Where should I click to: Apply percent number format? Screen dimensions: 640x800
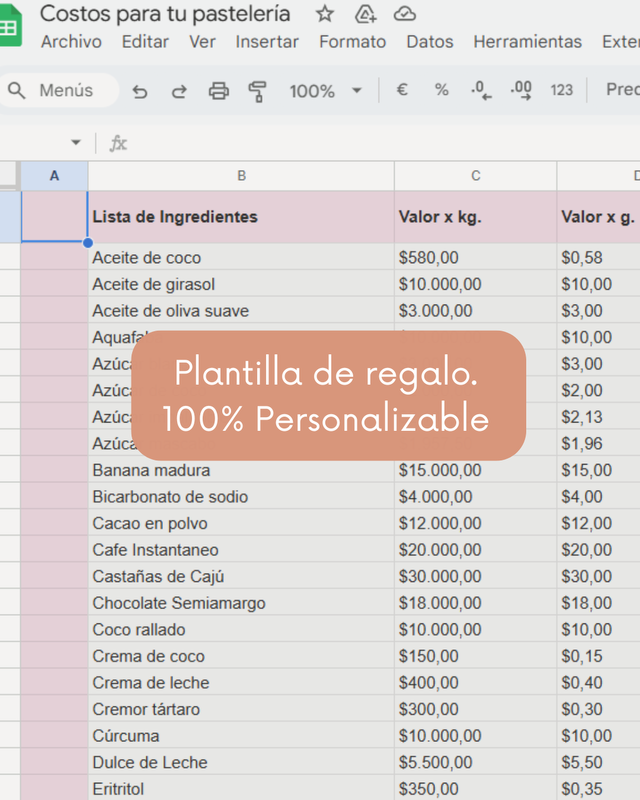pyautogui.click(x=441, y=90)
